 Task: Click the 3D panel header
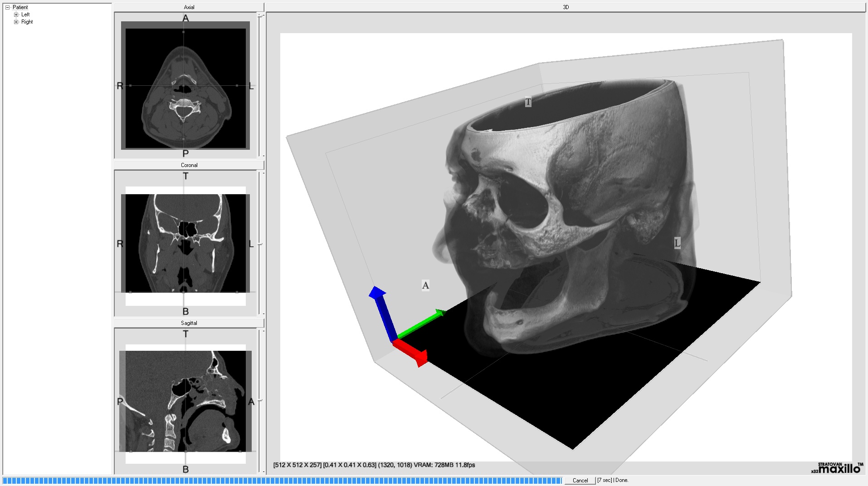566,7
